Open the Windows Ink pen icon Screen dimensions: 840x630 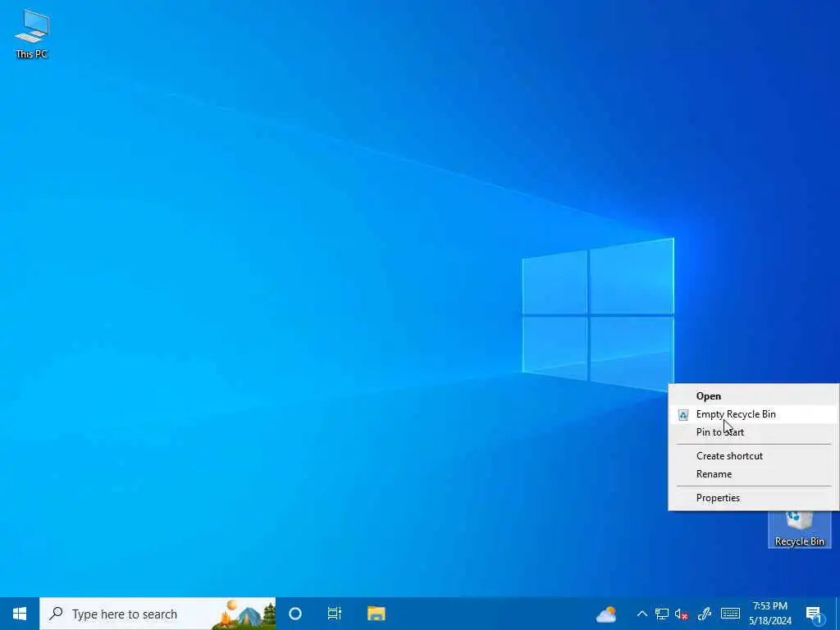pyautogui.click(x=704, y=614)
